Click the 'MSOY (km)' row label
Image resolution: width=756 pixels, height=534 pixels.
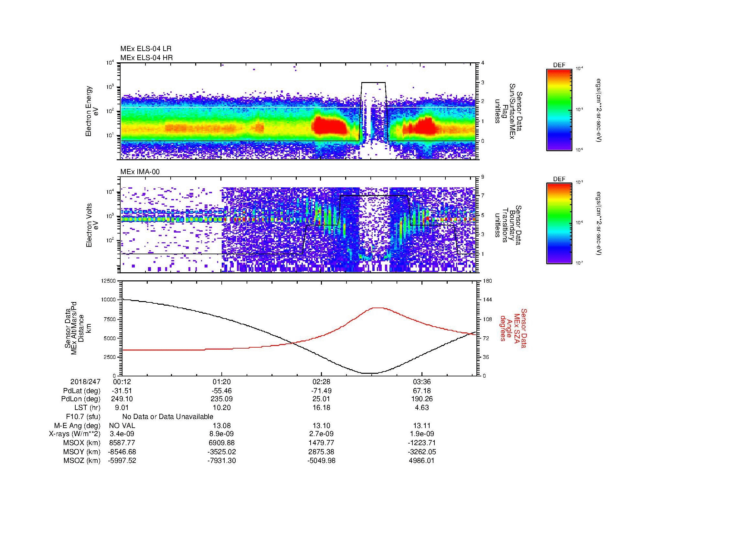click(x=82, y=452)
